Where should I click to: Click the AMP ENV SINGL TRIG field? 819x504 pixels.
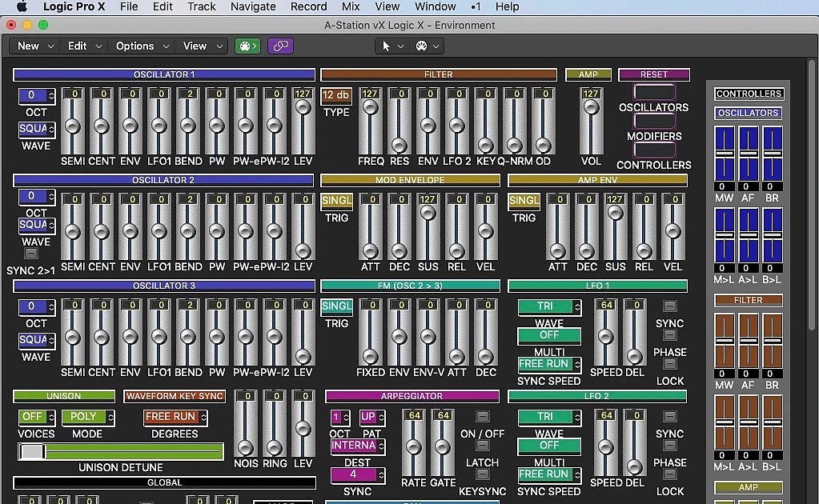(524, 201)
